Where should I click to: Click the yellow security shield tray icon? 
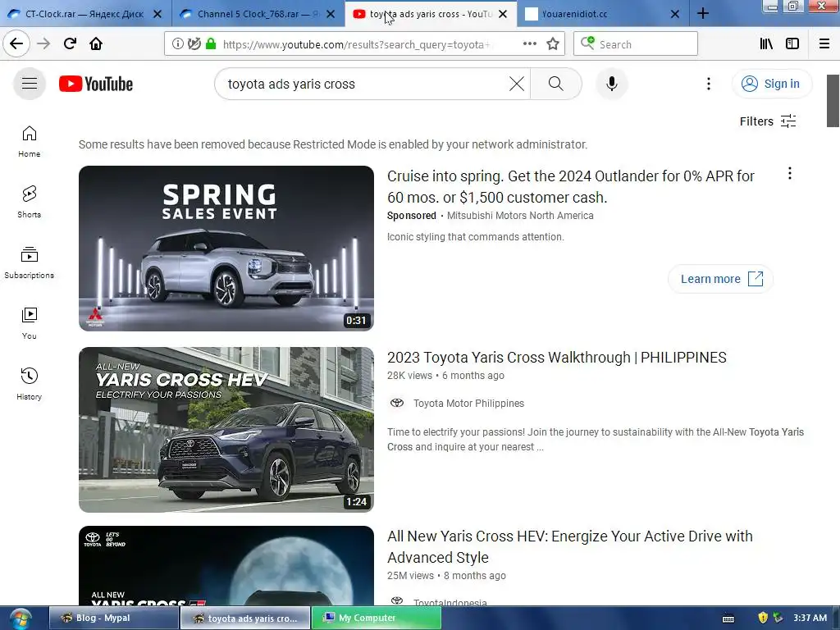pyautogui.click(x=763, y=618)
